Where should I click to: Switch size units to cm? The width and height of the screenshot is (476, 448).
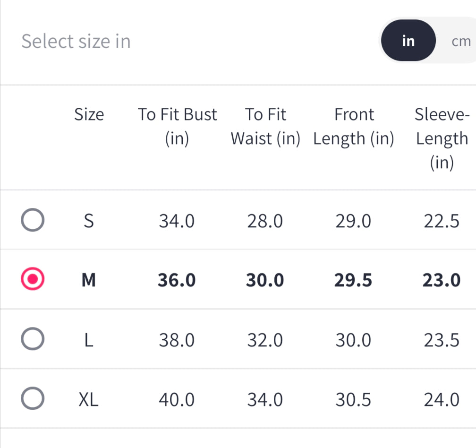(461, 42)
